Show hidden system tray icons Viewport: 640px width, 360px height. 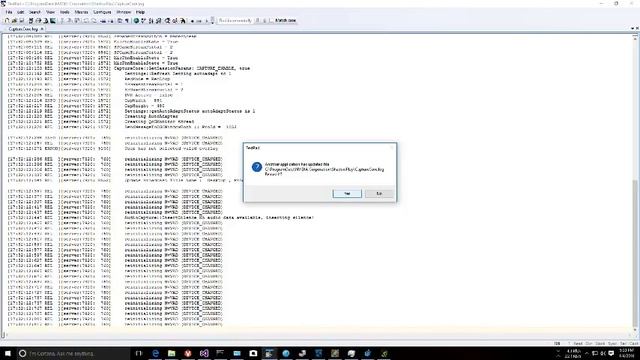tap(587, 353)
